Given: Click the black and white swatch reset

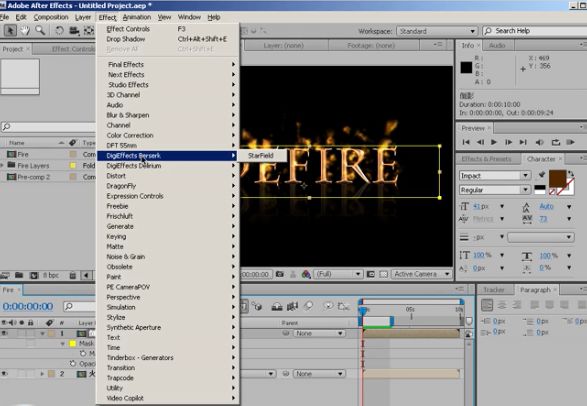Looking at the screenshot, I should coord(539,189).
